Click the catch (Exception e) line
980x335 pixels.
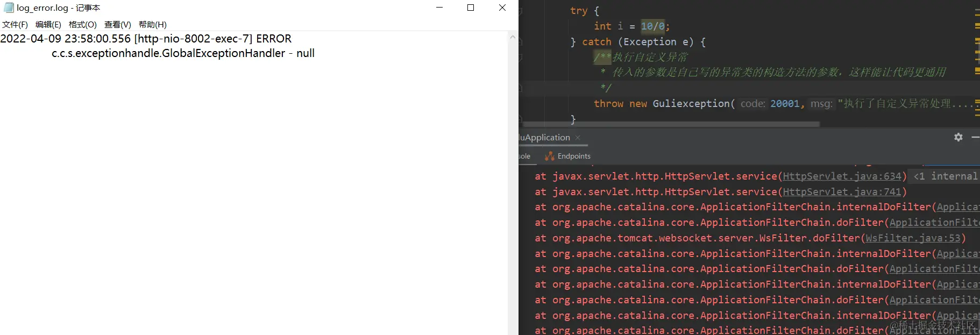click(x=638, y=41)
